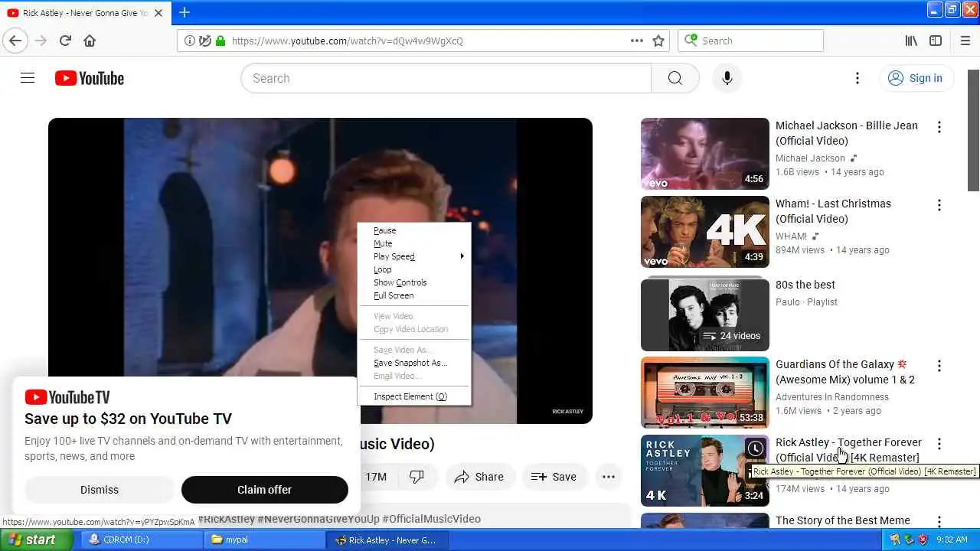Open the browser hamburger menu
Screen dimensions: 980x551
tap(965, 41)
